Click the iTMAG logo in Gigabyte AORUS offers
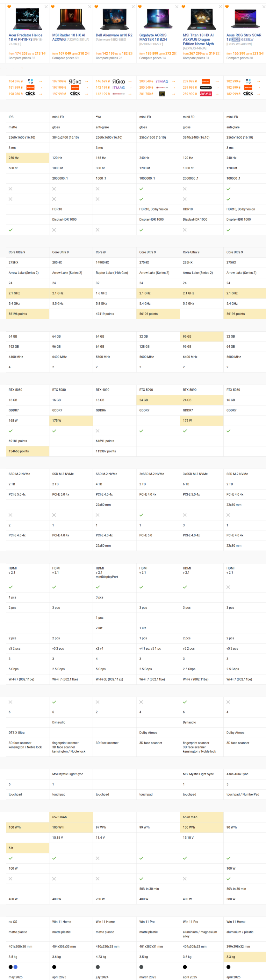 coord(162,81)
